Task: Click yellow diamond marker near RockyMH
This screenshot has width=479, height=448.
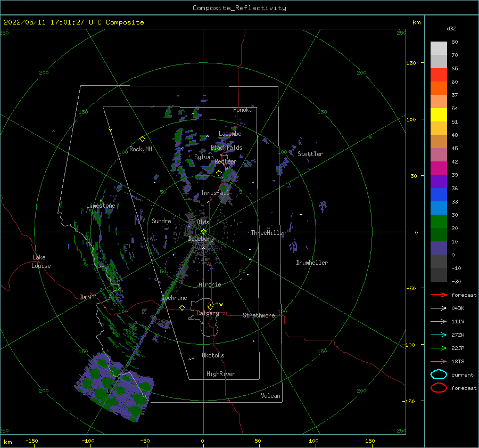Action: click(x=142, y=139)
